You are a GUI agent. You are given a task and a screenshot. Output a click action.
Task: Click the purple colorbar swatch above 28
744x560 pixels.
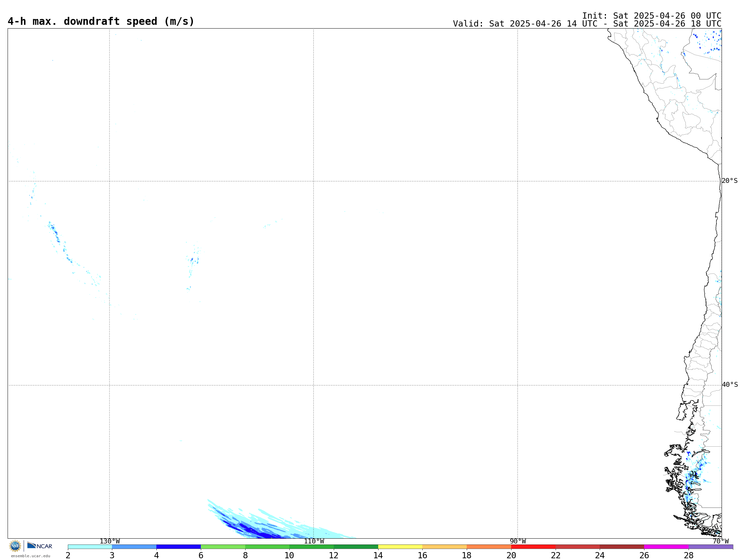click(x=711, y=547)
